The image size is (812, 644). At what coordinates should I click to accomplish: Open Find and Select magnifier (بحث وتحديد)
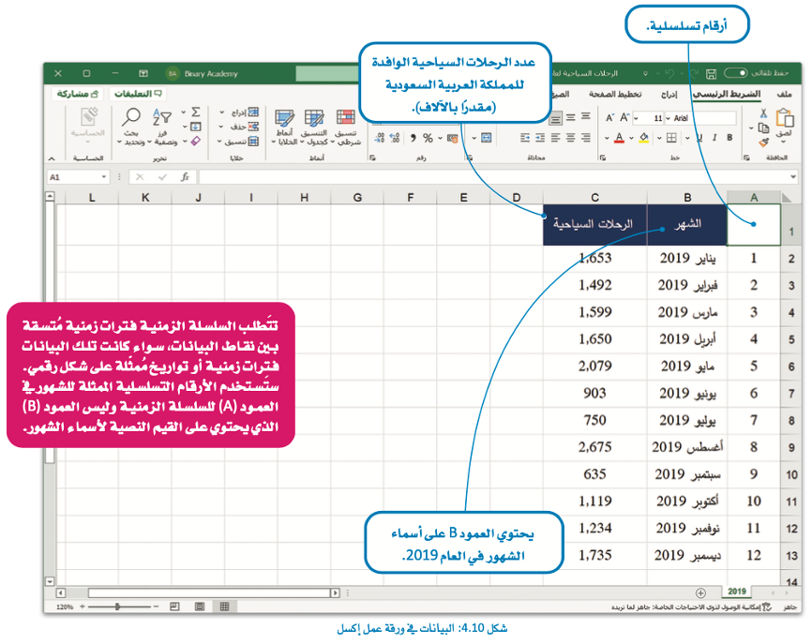[x=130, y=127]
